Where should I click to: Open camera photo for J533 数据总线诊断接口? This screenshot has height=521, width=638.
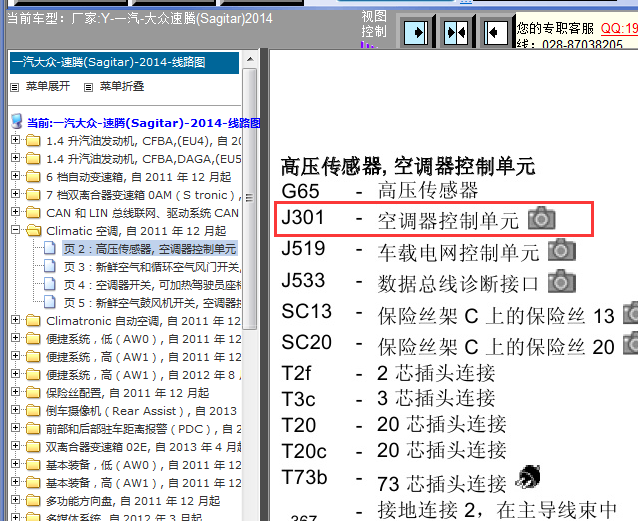(x=562, y=281)
